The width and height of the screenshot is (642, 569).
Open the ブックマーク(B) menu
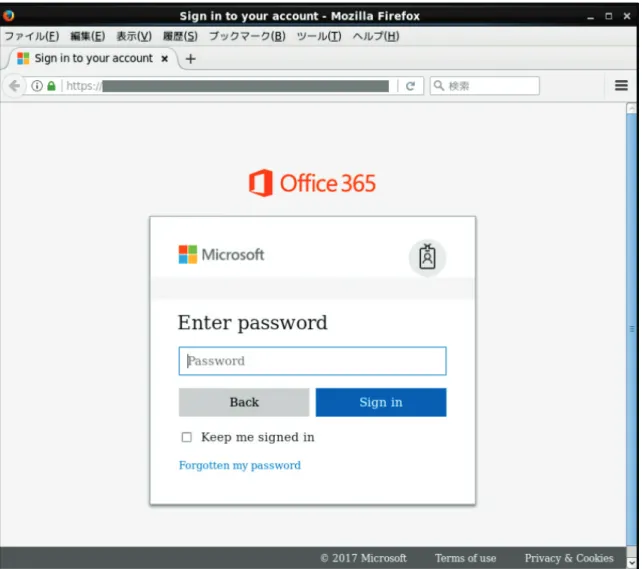[x=247, y=36]
